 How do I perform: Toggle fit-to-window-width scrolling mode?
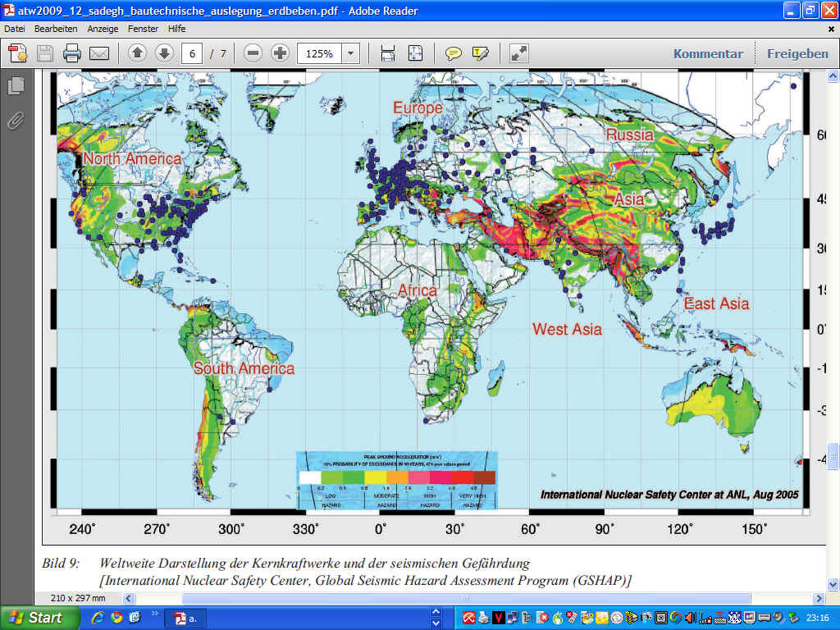[x=388, y=53]
